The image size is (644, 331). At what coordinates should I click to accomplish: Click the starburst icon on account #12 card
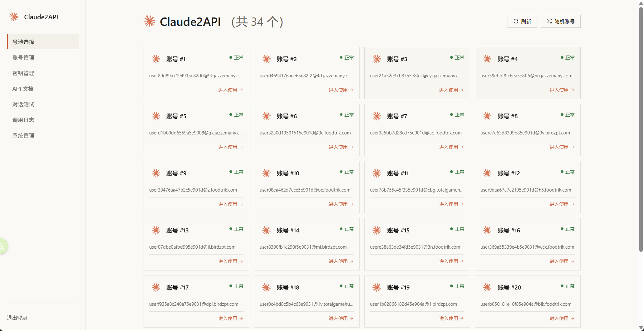[487, 173]
